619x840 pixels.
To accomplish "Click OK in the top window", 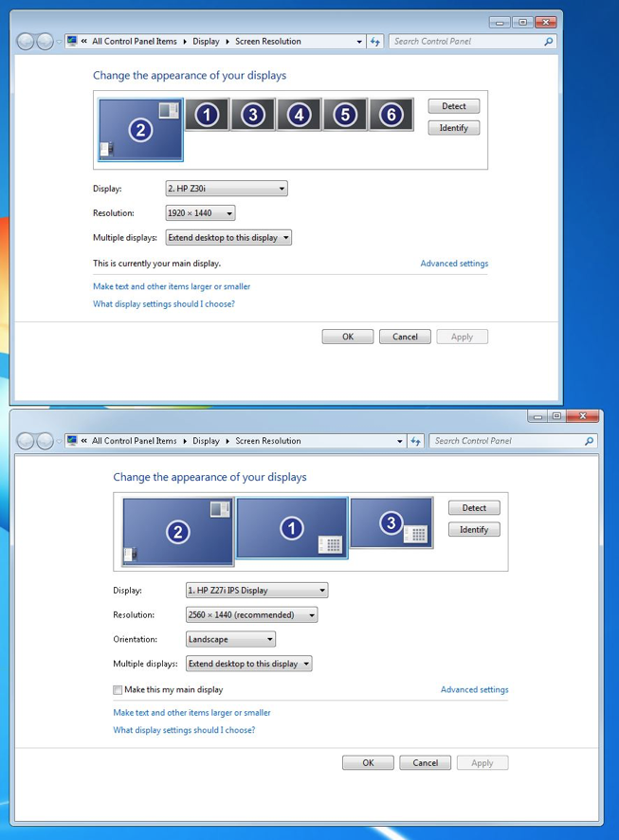I will pyautogui.click(x=348, y=337).
